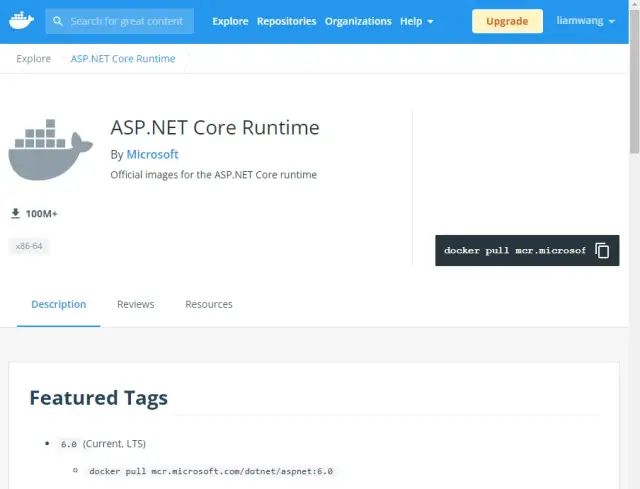Viewport: 640px width, 489px height.
Task: Open the liamwang account dropdown
Action: [585, 21]
